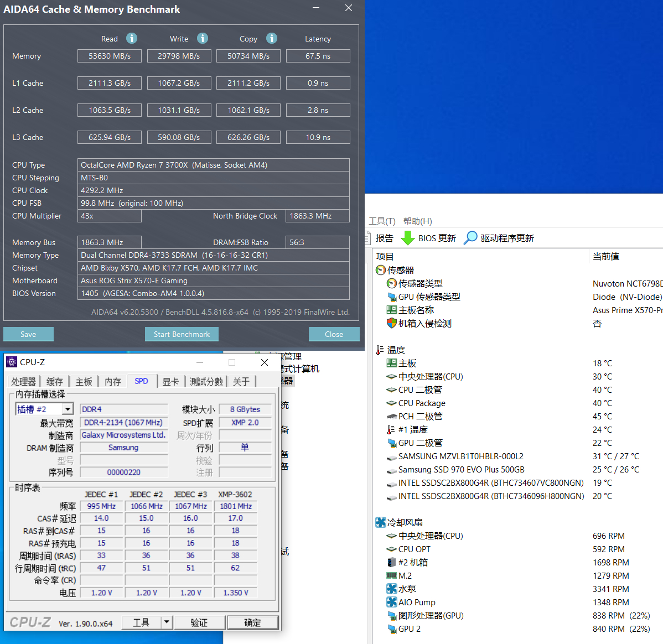This screenshot has width=663, height=644.
Task: Click the Write info icon
Action: 203,39
